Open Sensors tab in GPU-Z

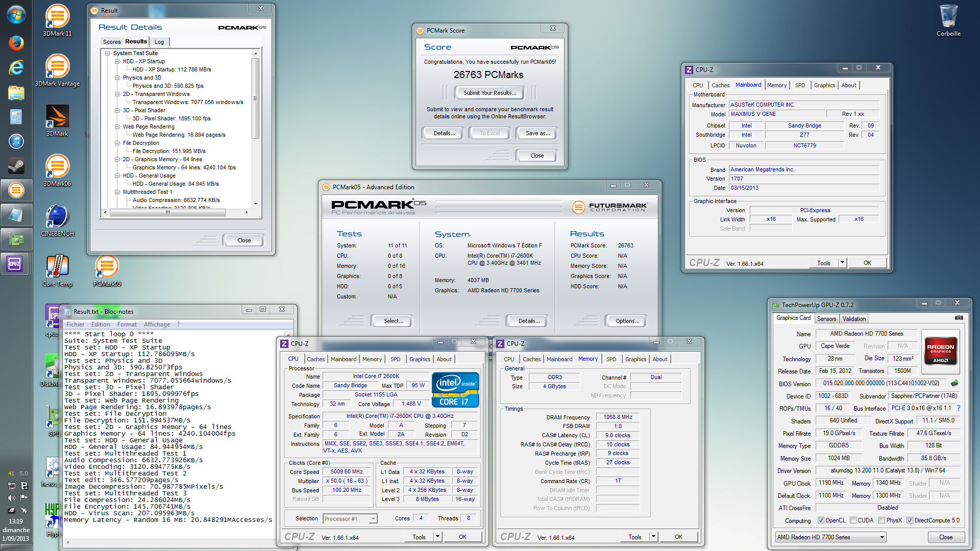click(826, 319)
